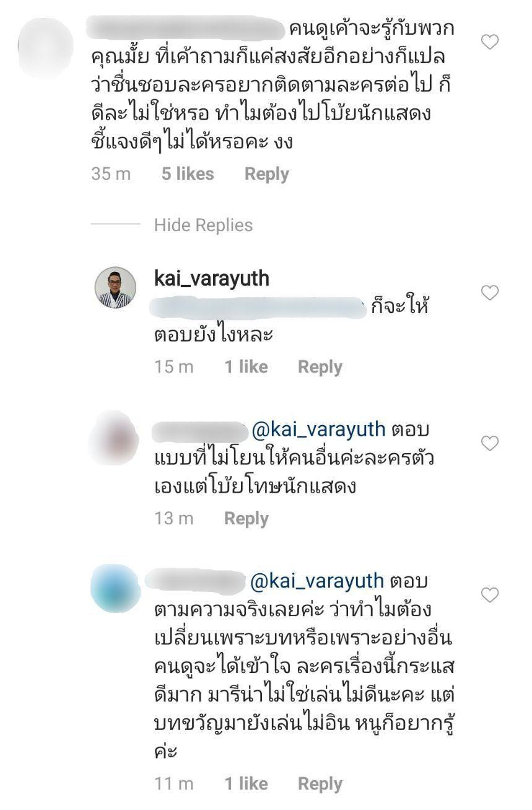Like kai_varayuth's reply via heart icon
Image resolution: width=532 pixels, height=810 pixels.
(x=490, y=293)
